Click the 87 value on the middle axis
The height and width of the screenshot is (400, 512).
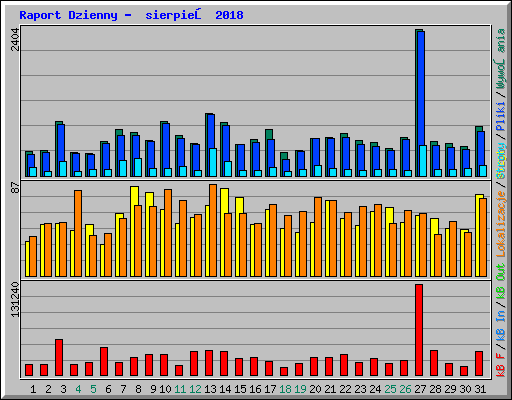(x=15, y=188)
